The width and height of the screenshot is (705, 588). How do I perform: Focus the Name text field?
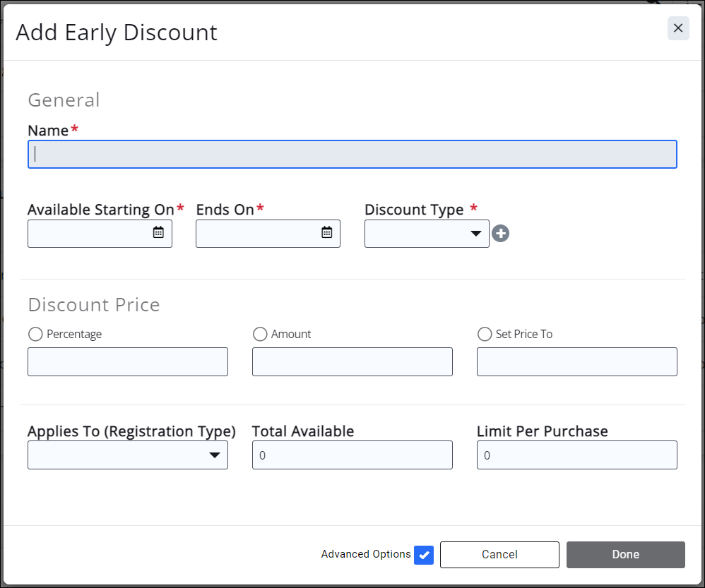pos(352,155)
